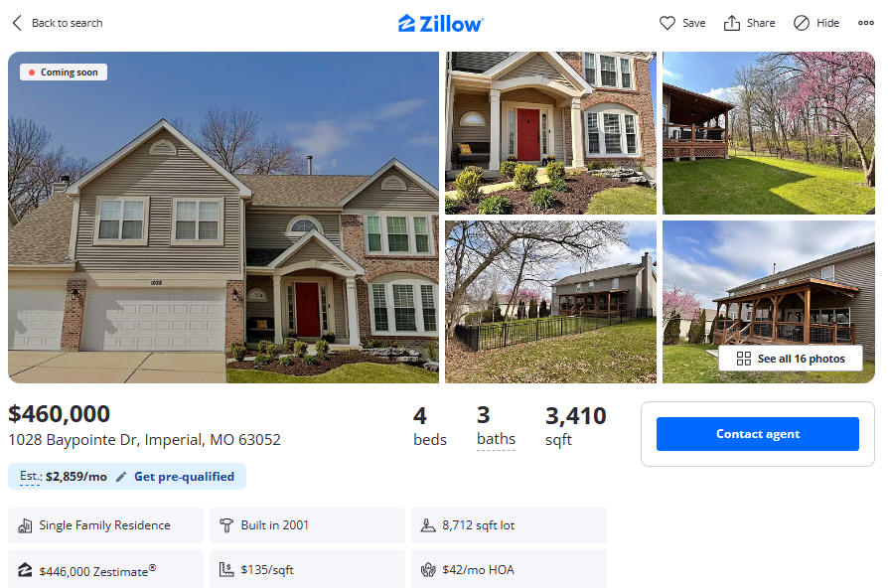Open the red front door close-up photo

[x=550, y=133]
